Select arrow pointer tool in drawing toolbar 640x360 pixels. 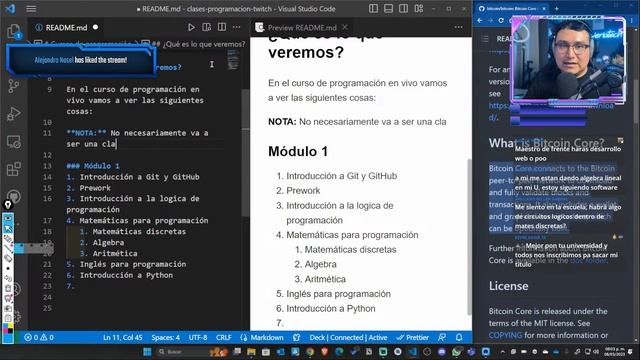click(x=8, y=229)
